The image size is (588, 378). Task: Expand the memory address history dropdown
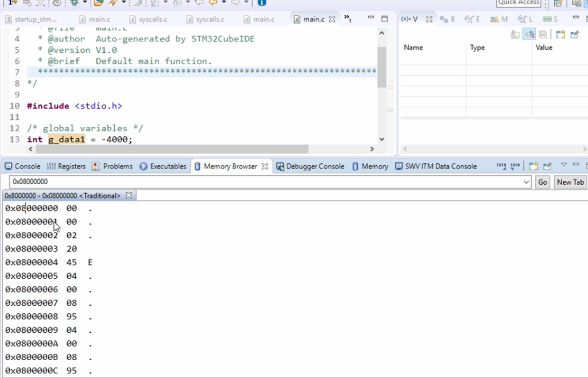[526, 182]
